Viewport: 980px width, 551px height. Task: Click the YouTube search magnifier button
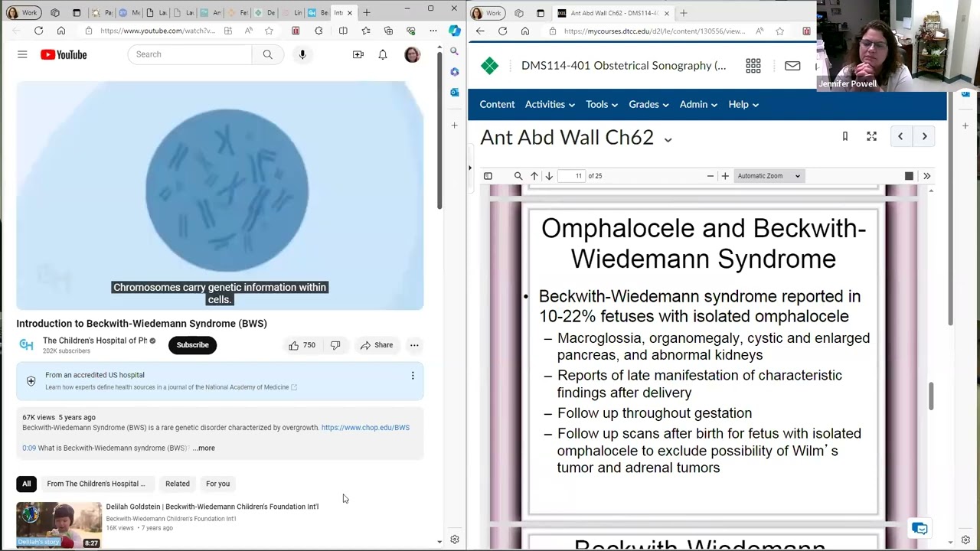267,54
